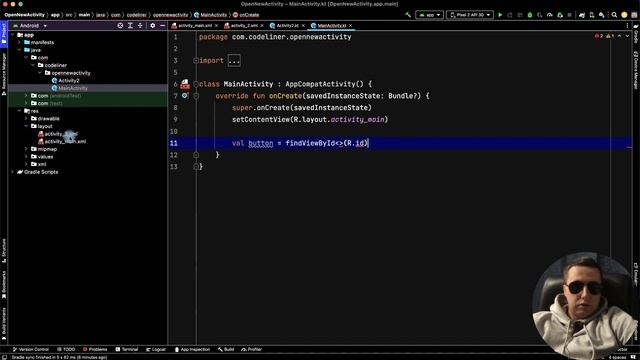Click Select Opened File target icon
Screen dimensions: 640x360
click(120, 26)
